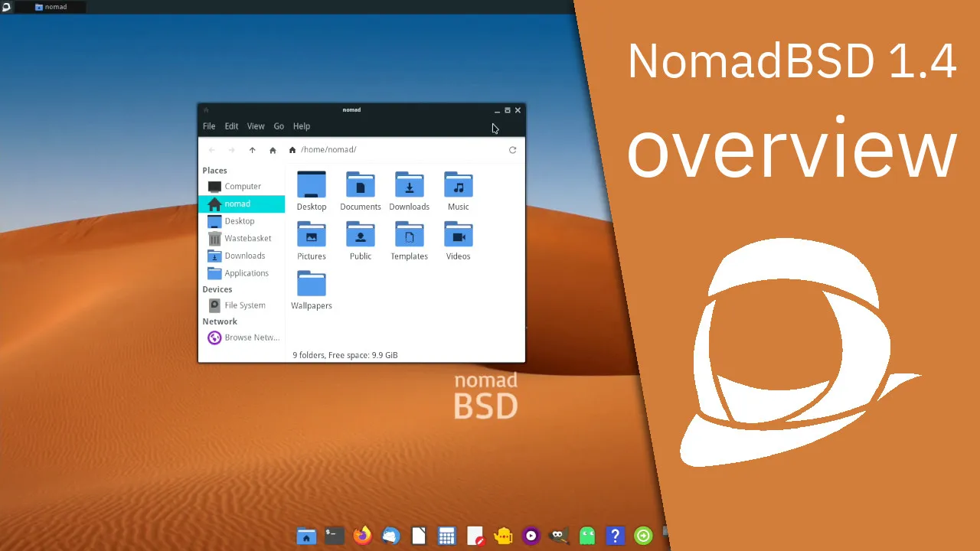980x551 pixels.
Task: Open the Go menu
Action: (279, 126)
